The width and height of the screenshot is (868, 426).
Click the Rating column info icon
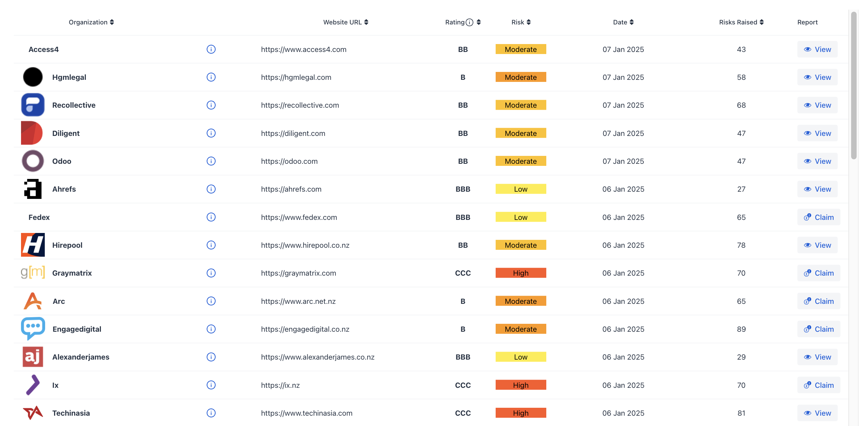click(469, 22)
